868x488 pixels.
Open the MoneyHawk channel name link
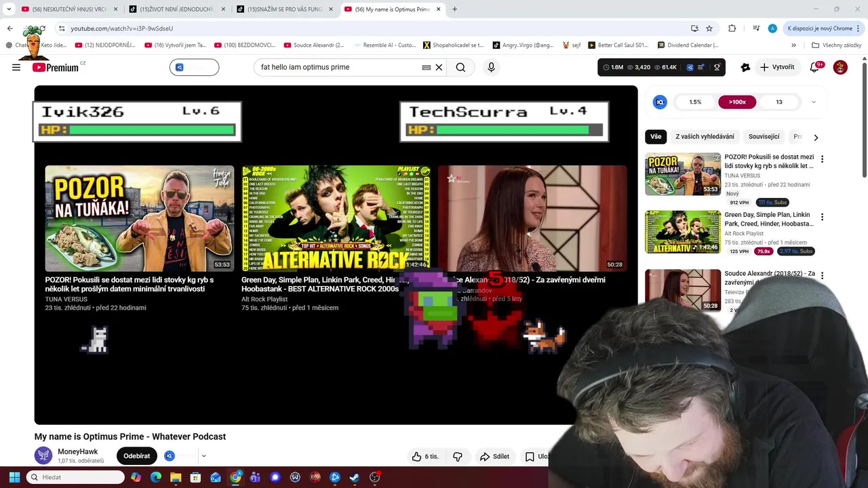pos(77,451)
